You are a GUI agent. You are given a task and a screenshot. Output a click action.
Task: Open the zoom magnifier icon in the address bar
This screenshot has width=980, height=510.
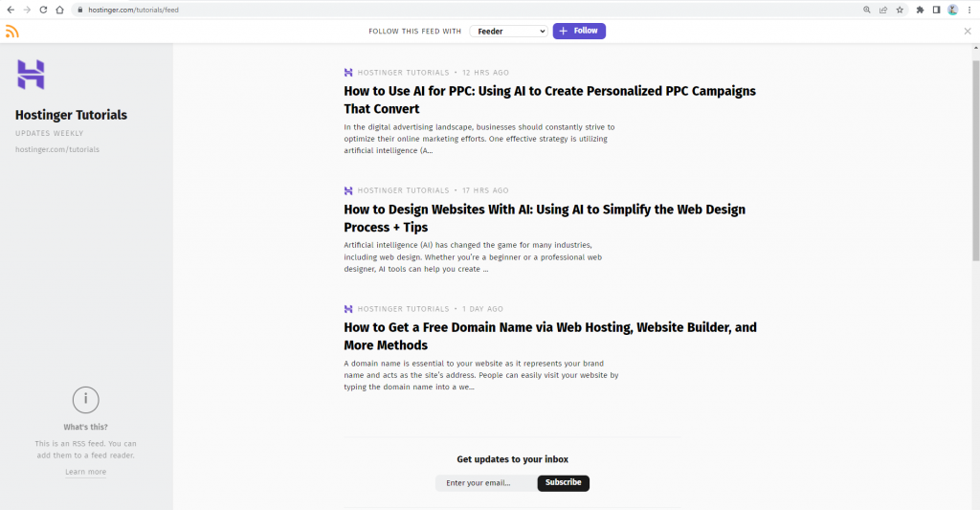point(867,10)
